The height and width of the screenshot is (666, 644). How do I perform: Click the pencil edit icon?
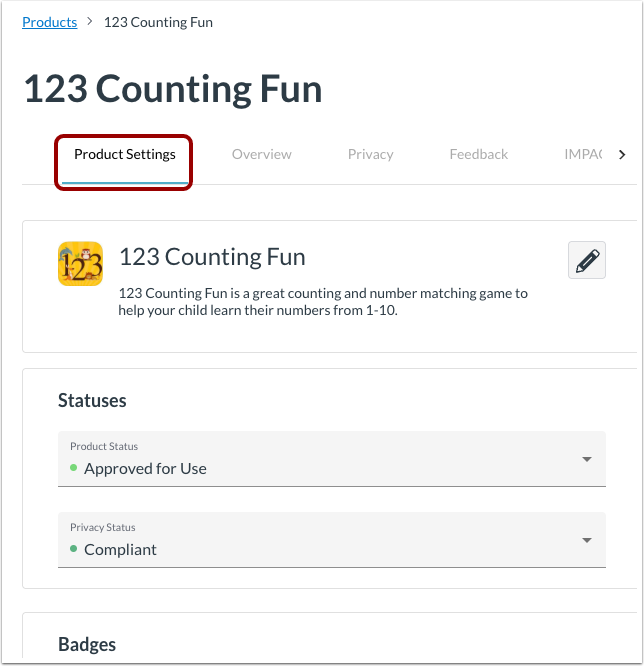point(587,260)
